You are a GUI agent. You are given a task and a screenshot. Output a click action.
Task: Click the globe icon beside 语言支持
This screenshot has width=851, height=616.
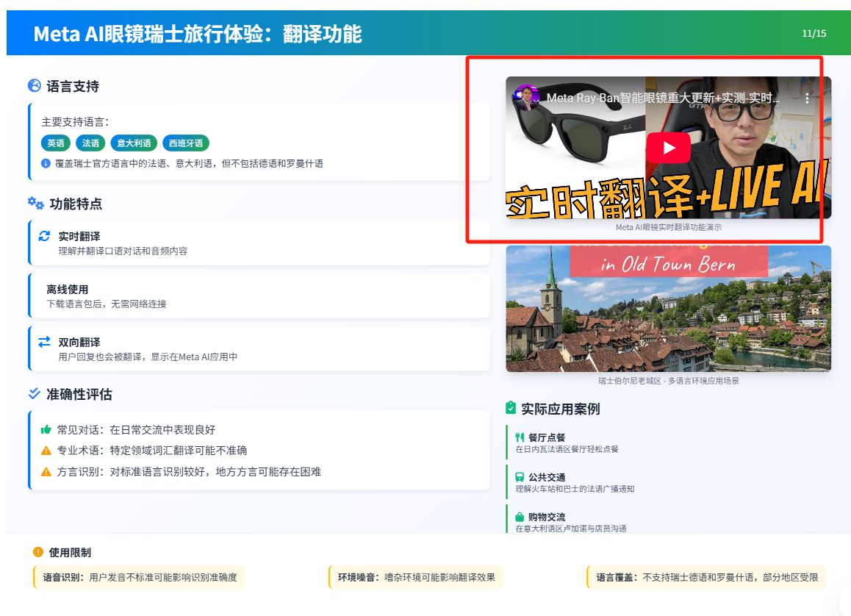[x=35, y=86]
